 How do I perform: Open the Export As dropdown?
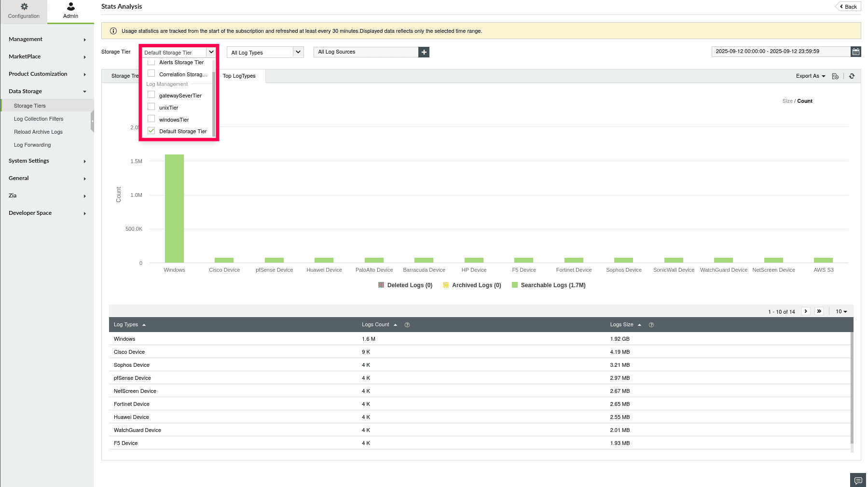(811, 76)
